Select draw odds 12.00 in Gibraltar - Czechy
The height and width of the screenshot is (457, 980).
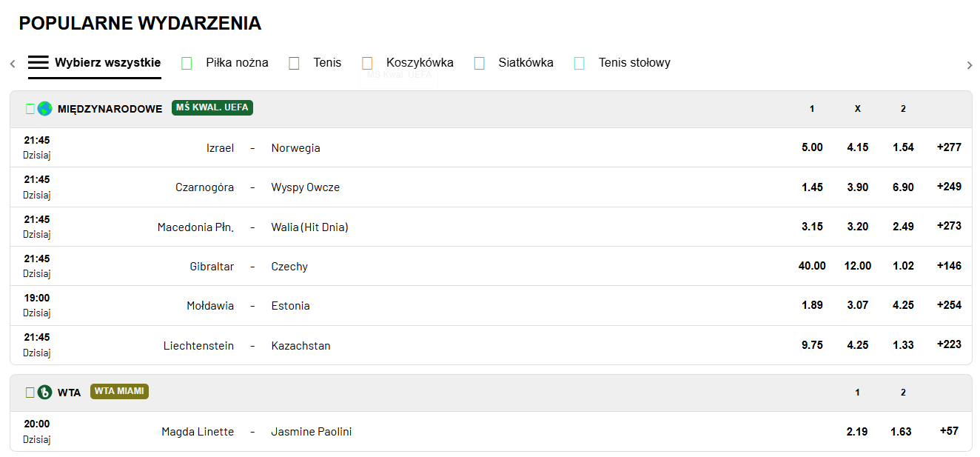858,266
